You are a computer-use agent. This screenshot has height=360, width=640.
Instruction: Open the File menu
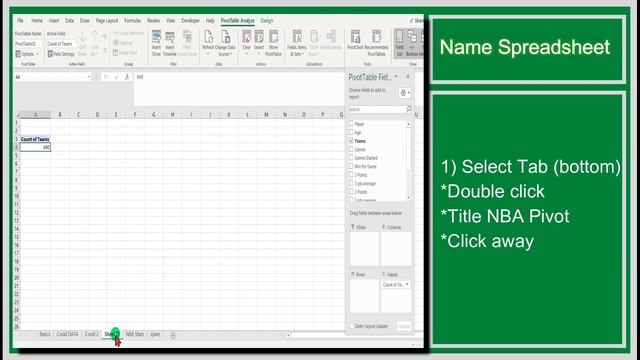tap(20, 20)
